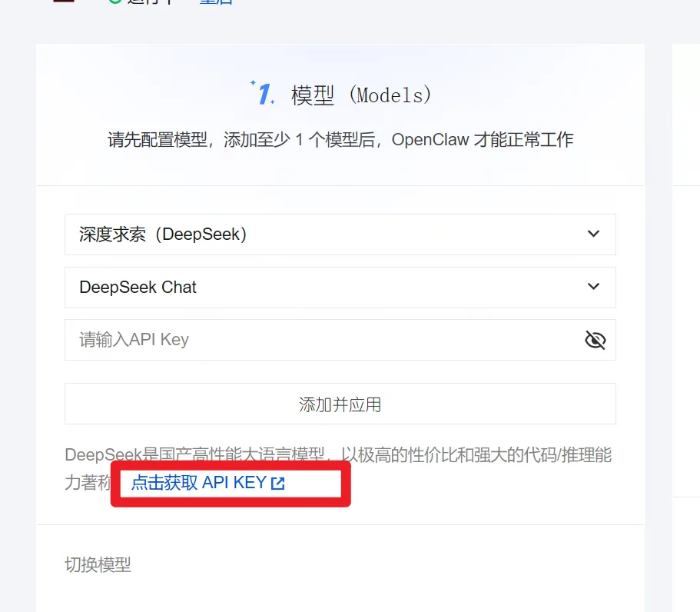The height and width of the screenshot is (612, 700).
Task: Open the 深度求索 (DeepSeek) provider selector
Action: pos(340,234)
